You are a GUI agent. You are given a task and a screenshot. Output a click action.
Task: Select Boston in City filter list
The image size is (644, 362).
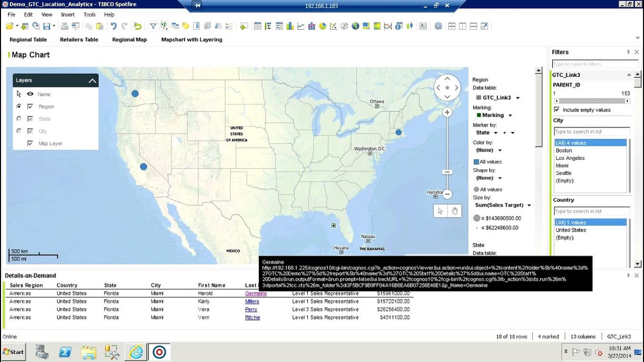click(x=563, y=150)
